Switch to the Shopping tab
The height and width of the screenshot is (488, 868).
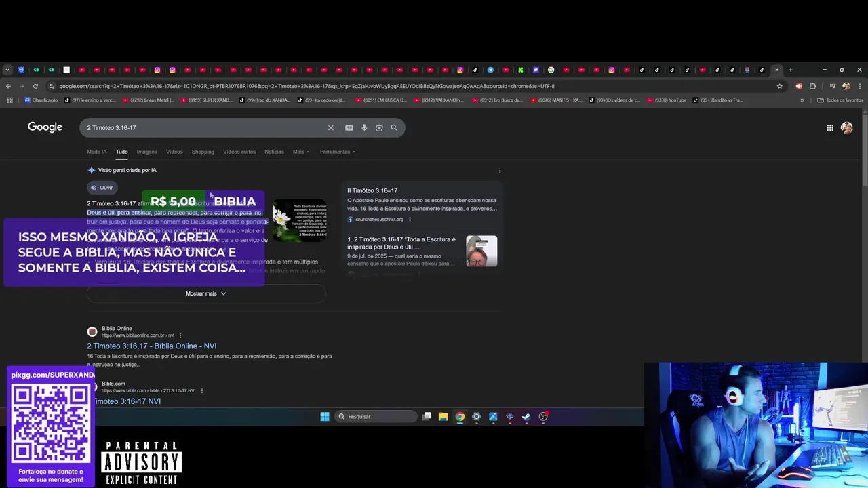203,152
